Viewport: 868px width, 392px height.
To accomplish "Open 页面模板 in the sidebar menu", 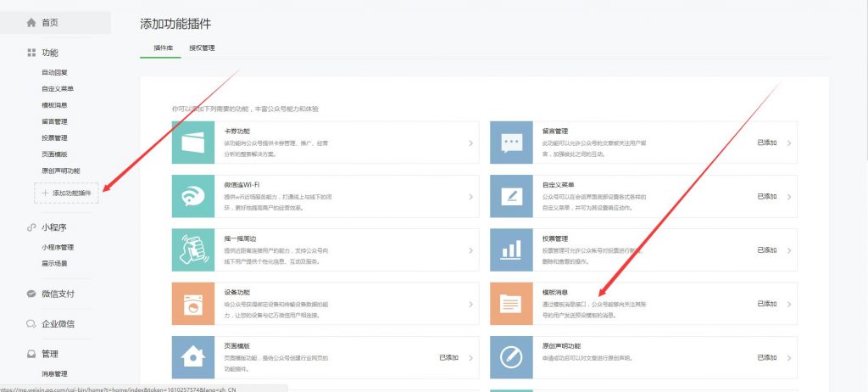I will click(54, 154).
